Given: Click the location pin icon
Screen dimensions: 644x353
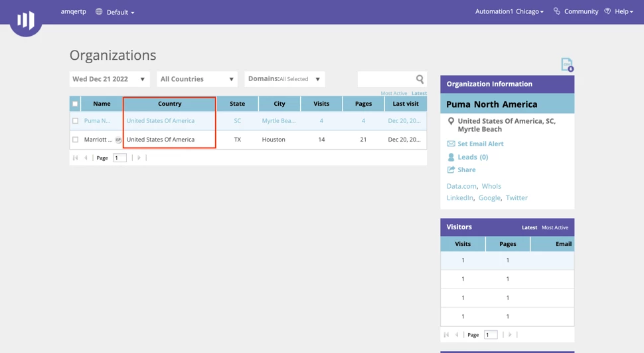Looking at the screenshot, I should click(x=451, y=121).
